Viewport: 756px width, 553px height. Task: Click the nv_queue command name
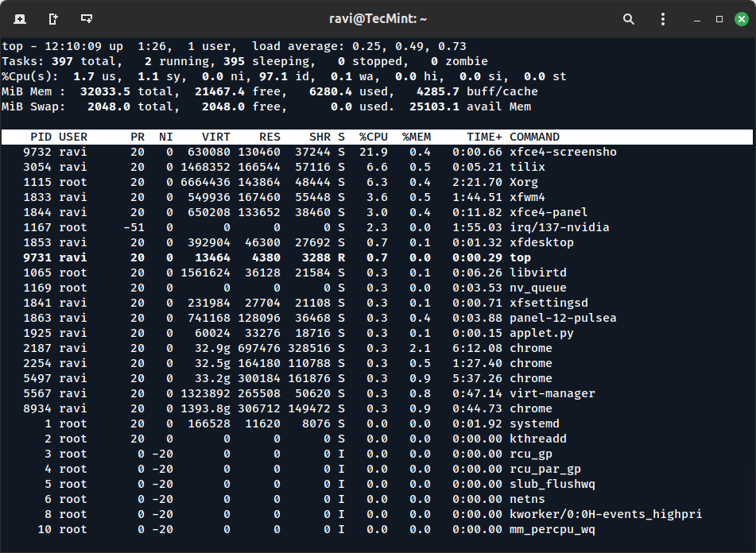point(538,288)
